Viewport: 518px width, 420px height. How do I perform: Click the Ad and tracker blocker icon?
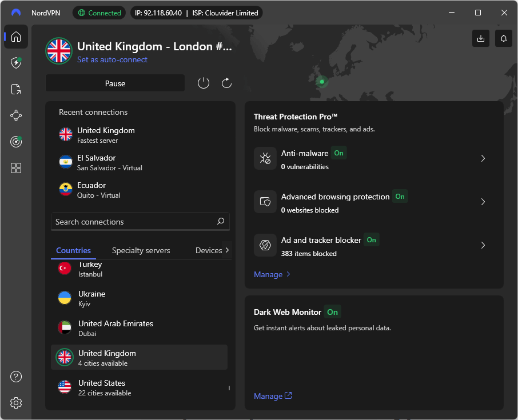(265, 245)
